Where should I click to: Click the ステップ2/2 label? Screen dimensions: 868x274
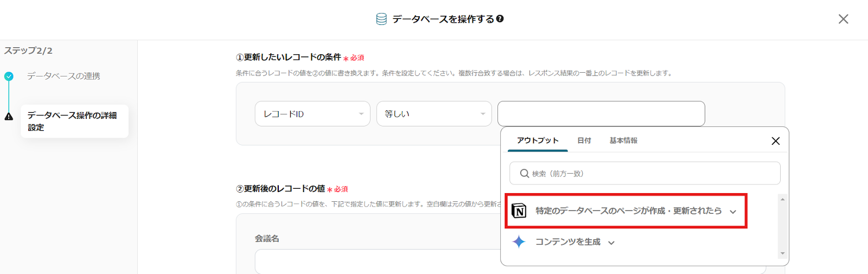point(28,50)
